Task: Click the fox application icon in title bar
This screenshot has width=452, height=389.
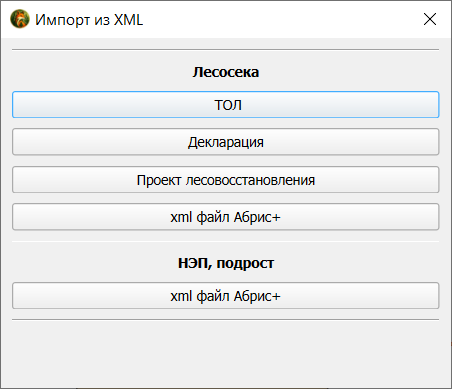Action: click(20, 19)
